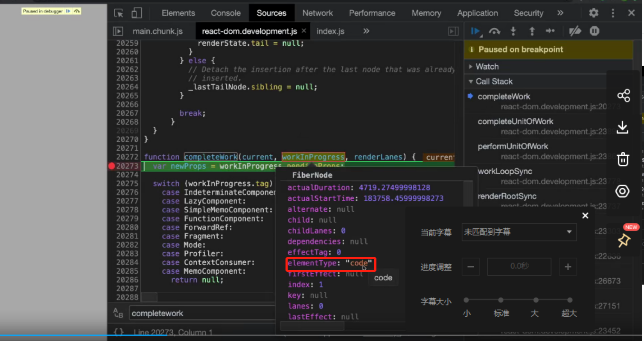Set subtitle size slider to 大

pos(536,300)
